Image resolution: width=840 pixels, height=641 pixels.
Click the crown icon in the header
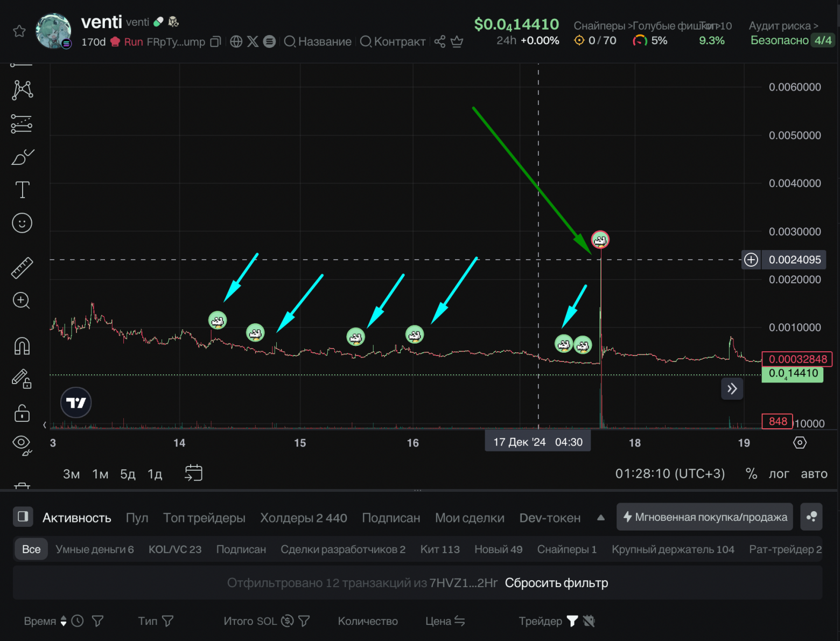pyautogui.click(x=457, y=41)
